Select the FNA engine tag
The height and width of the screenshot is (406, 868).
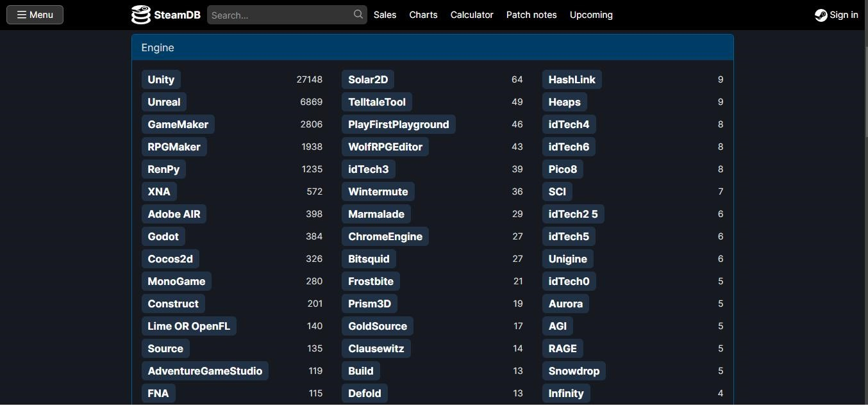pos(158,393)
